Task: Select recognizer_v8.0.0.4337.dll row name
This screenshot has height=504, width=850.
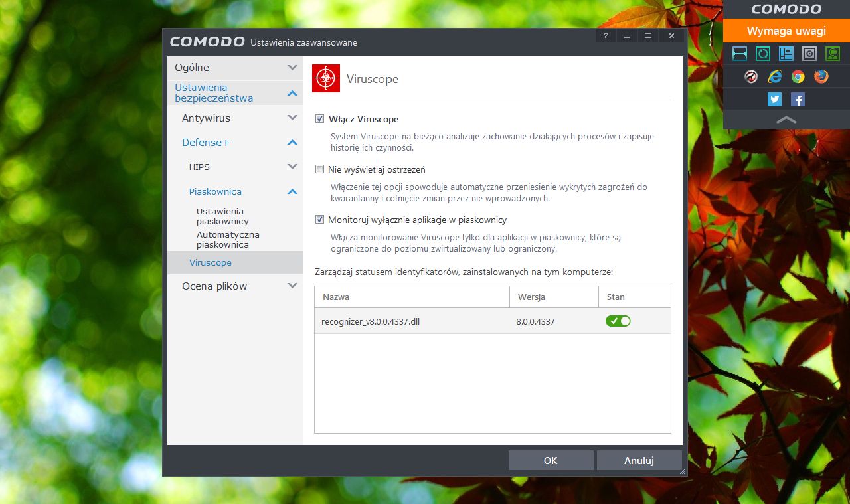Action: 371,321
